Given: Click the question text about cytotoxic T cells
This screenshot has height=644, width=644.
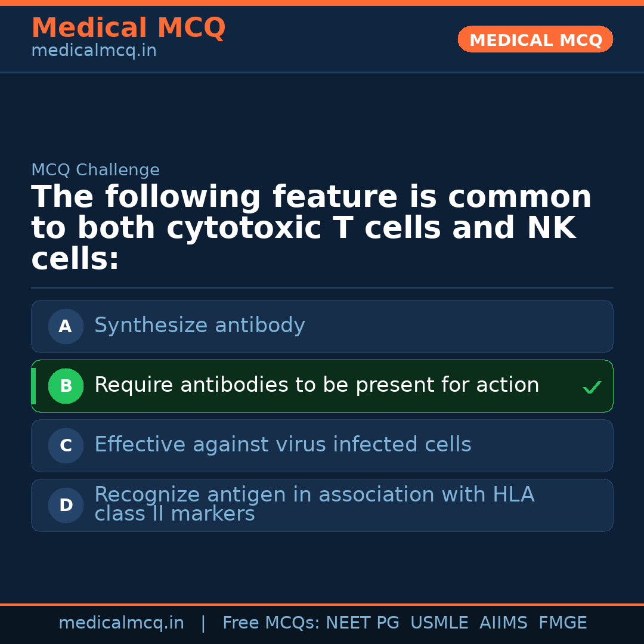Looking at the screenshot, I should (x=311, y=228).
